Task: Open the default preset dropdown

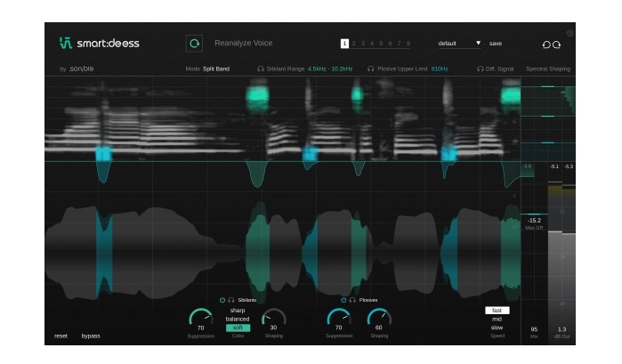Action: click(x=459, y=44)
